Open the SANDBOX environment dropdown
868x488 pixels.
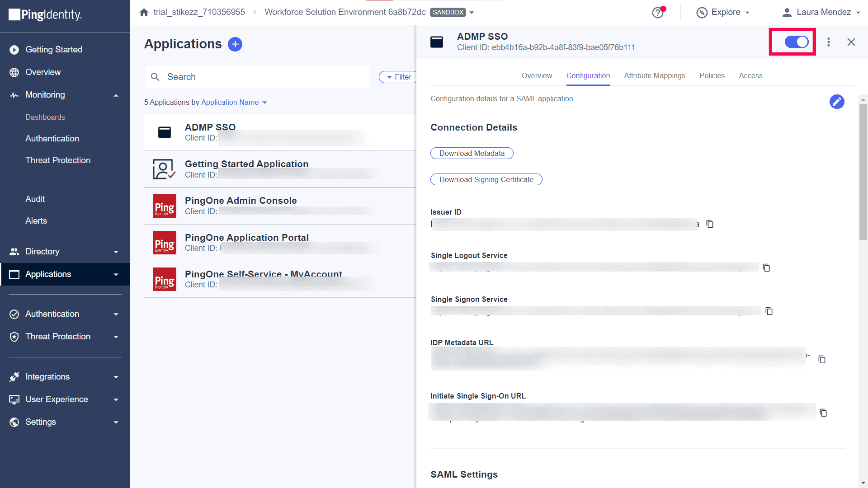click(x=472, y=13)
